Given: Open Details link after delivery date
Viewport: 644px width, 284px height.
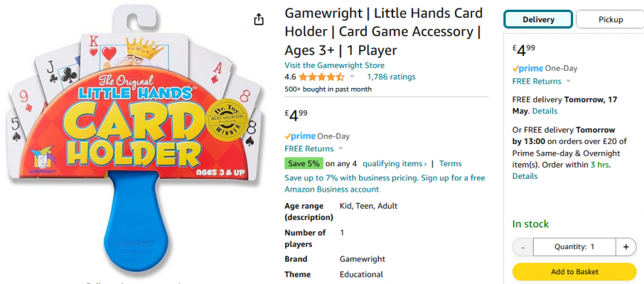Looking at the screenshot, I should click(545, 111).
